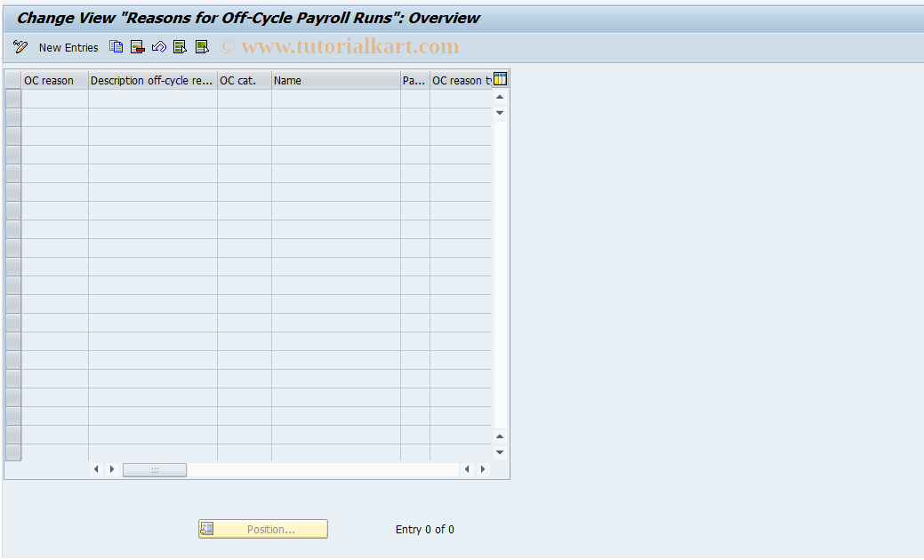Click the Description off-cycle re... column header

[x=153, y=81]
